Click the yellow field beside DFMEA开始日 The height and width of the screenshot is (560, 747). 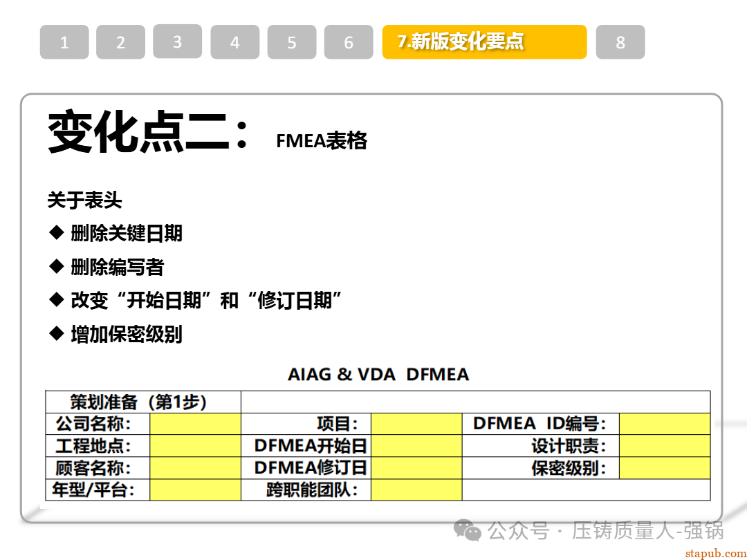(416, 446)
